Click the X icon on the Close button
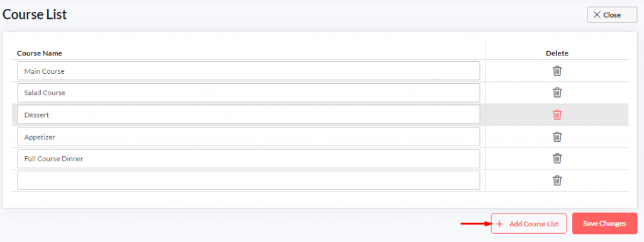Viewport: 644px width, 242px height. point(597,15)
